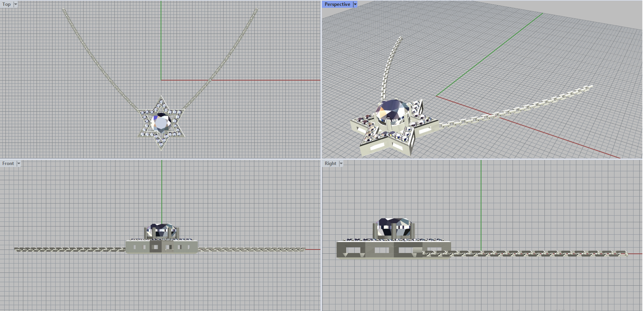Open the Perspective viewport dropdown menu arrow
The image size is (644, 311).
point(355,4)
